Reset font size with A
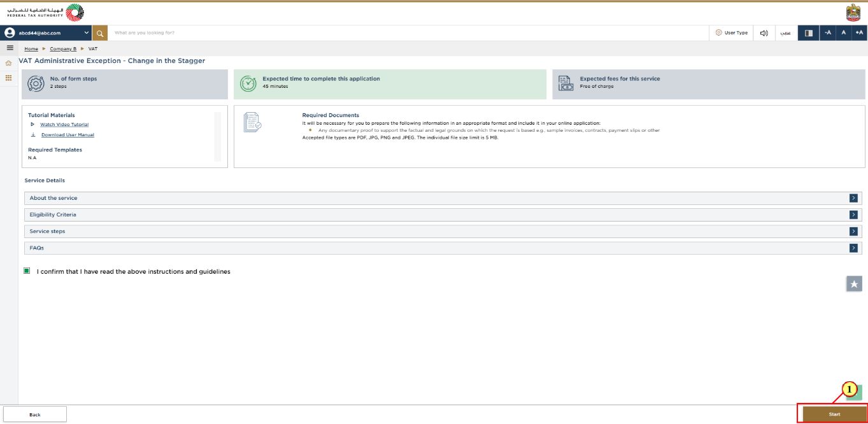Image resolution: width=868 pixels, height=424 pixels. click(844, 32)
